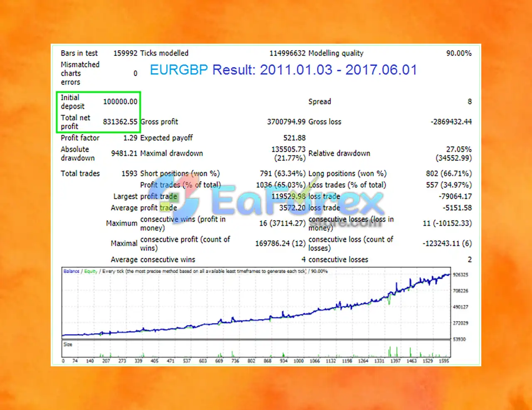Click Loss trades value 557 (34.97%)
Screen dimensions: 532x410
(449, 185)
